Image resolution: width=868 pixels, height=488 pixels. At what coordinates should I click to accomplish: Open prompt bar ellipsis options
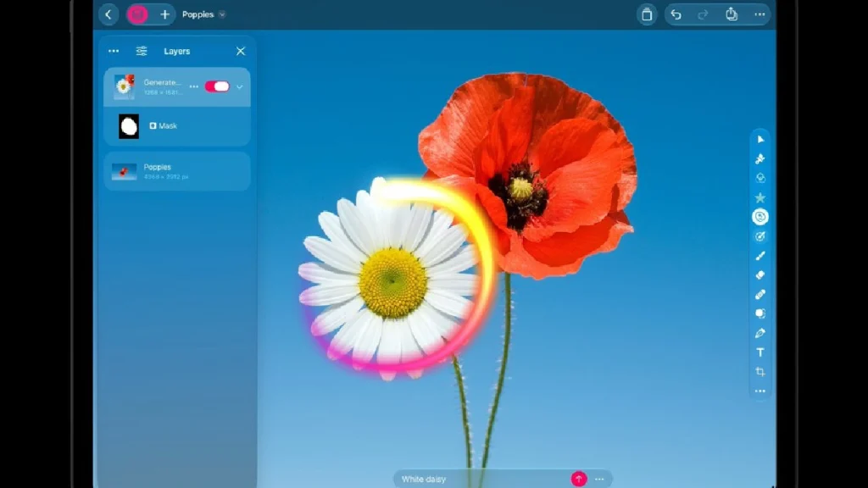click(x=599, y=480)
